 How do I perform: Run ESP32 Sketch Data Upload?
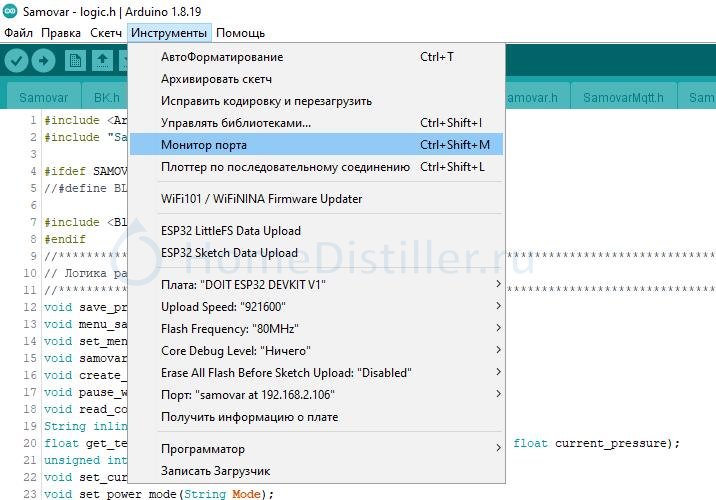point(316,253)
